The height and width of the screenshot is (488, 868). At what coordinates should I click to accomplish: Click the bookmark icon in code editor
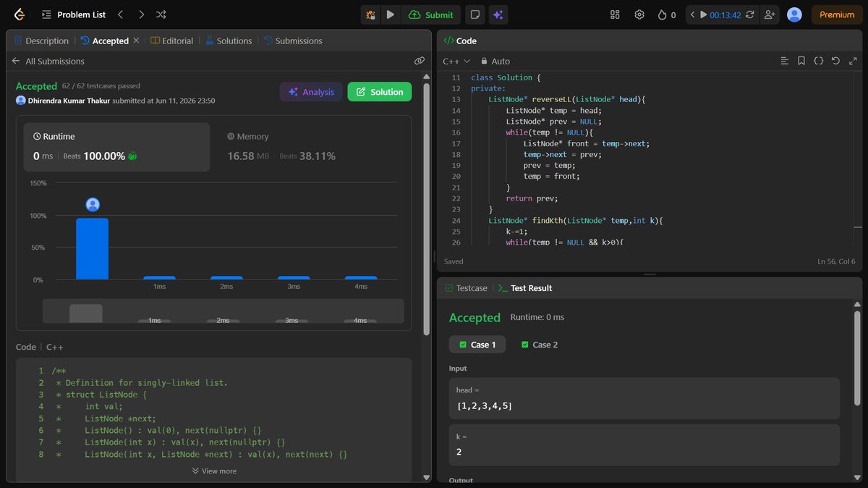[x=801, y=62]
